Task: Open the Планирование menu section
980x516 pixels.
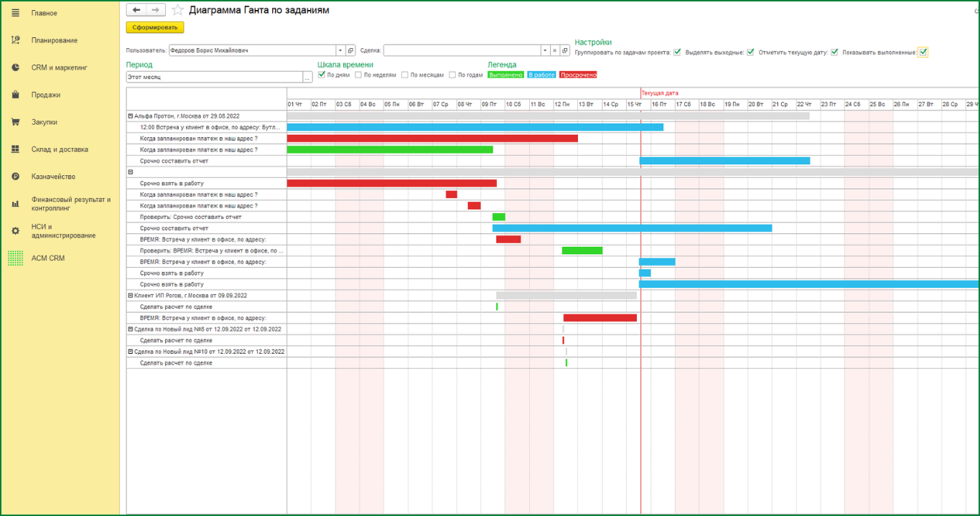Action: [x=55, y=40]
